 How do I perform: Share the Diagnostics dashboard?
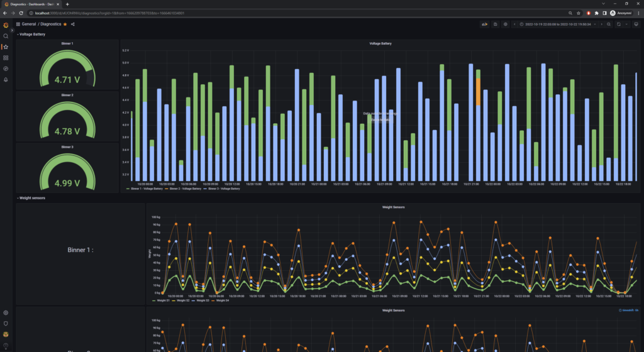tap(73, 25)
